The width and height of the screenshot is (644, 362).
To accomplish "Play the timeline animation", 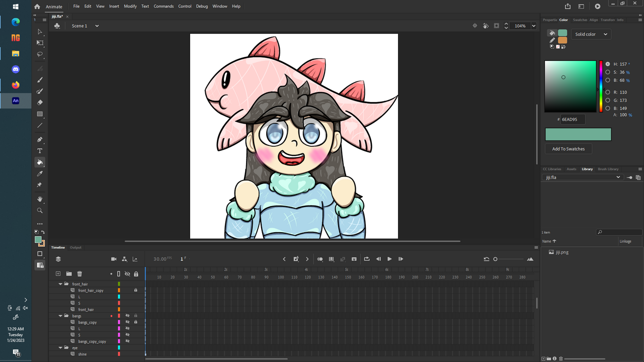I will [389, 259].
